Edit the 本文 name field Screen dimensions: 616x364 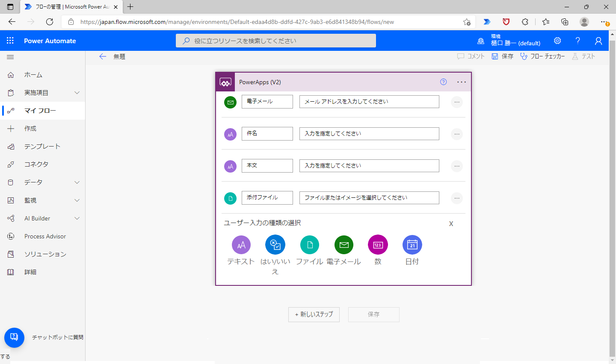pos(267,166)
